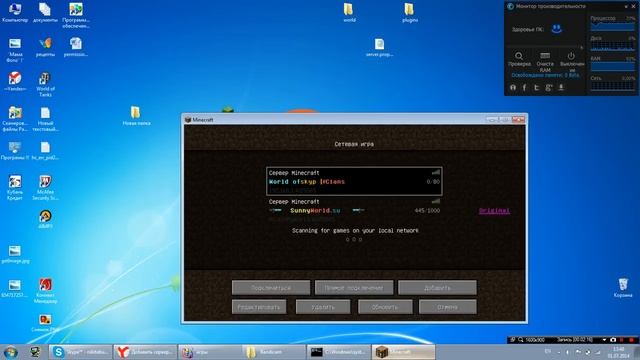Click the Очистка RAM icon in performance monitor

545,56
